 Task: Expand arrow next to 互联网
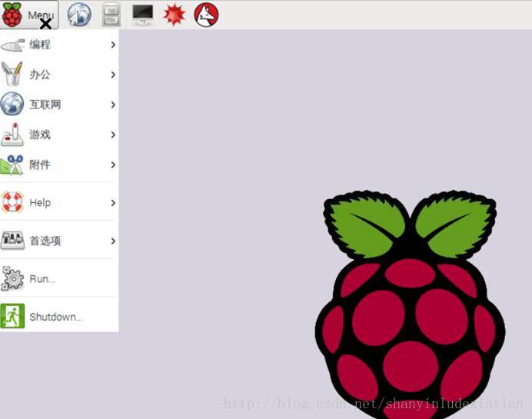click(x=113, y=105)
